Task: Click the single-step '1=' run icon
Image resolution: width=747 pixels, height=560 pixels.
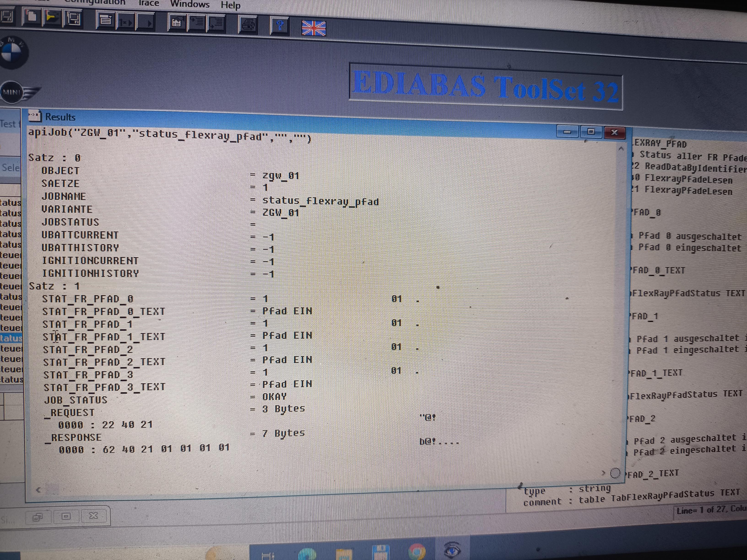Action: pos(125,22)
